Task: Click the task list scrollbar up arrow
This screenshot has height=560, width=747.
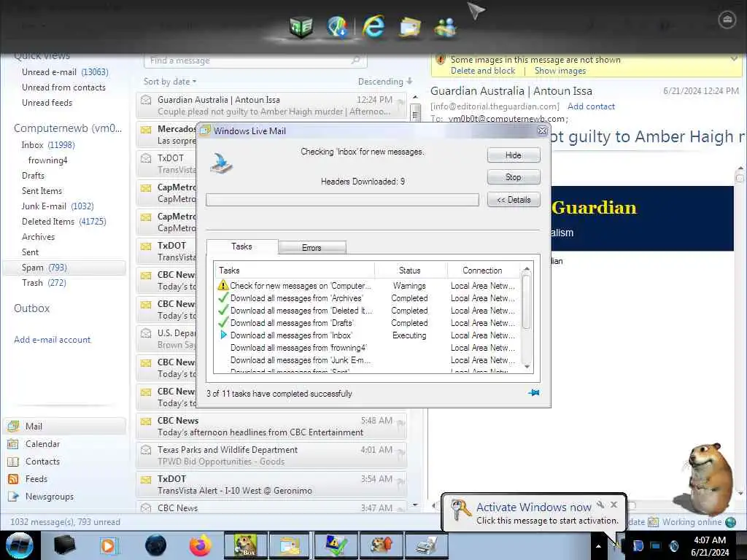Action: pyautogui.click(x=527, y=270)
